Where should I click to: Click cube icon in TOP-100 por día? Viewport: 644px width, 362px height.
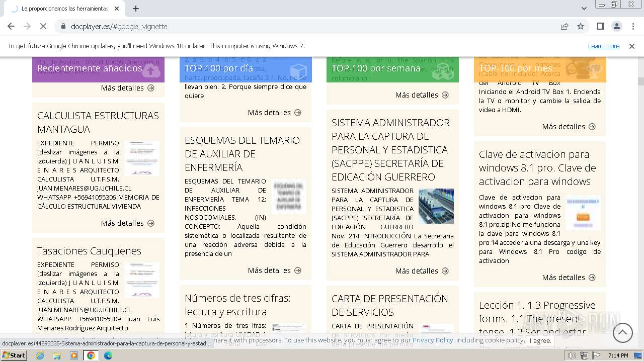tap(298, 71)
